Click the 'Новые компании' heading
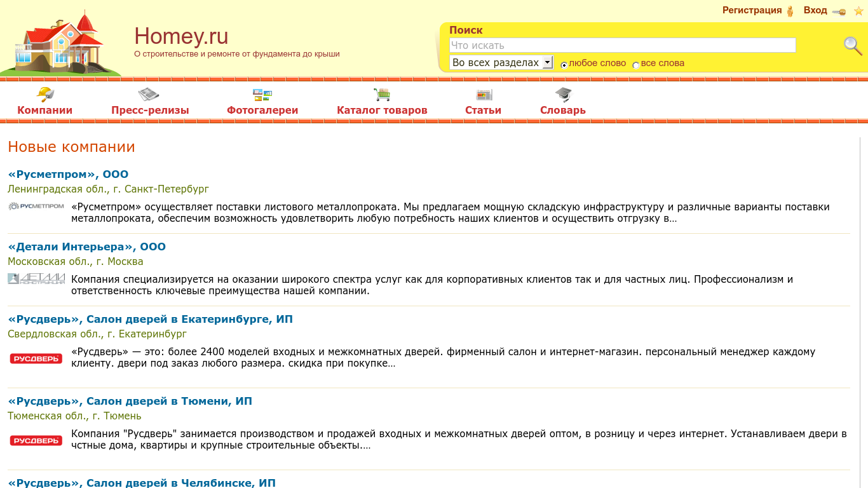This screenshot has width=868, height=488. [x=71, y=147]
